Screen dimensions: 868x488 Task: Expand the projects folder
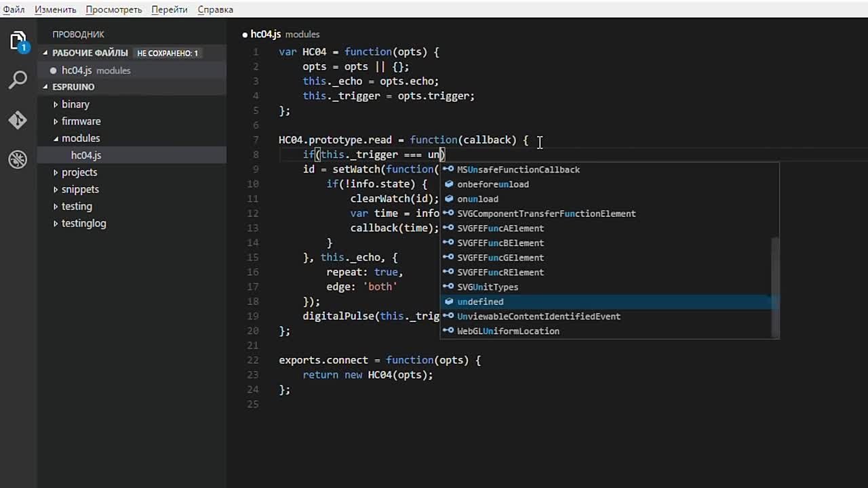(56, 172)
